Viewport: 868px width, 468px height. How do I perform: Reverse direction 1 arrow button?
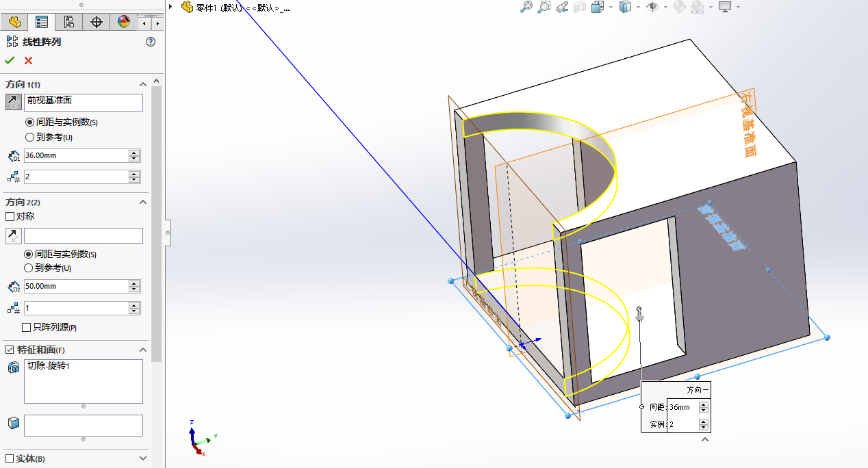pyautogui.click(x=13, y=103)
